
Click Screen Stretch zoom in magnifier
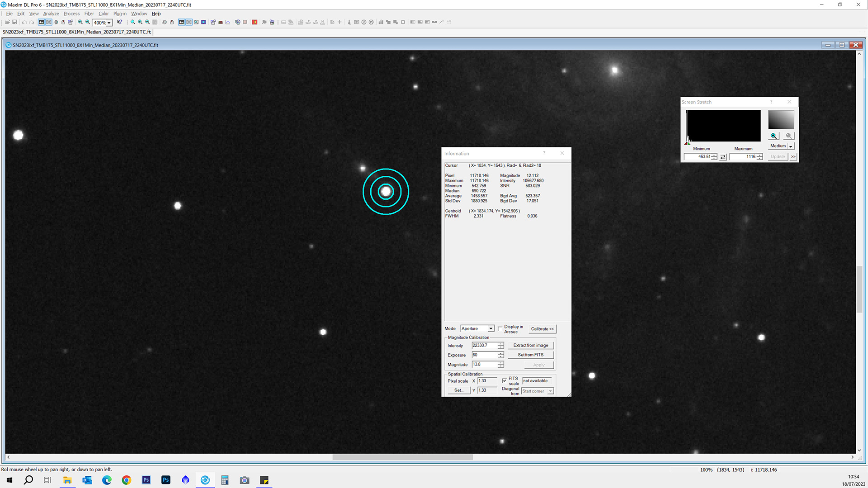[774, 136]
